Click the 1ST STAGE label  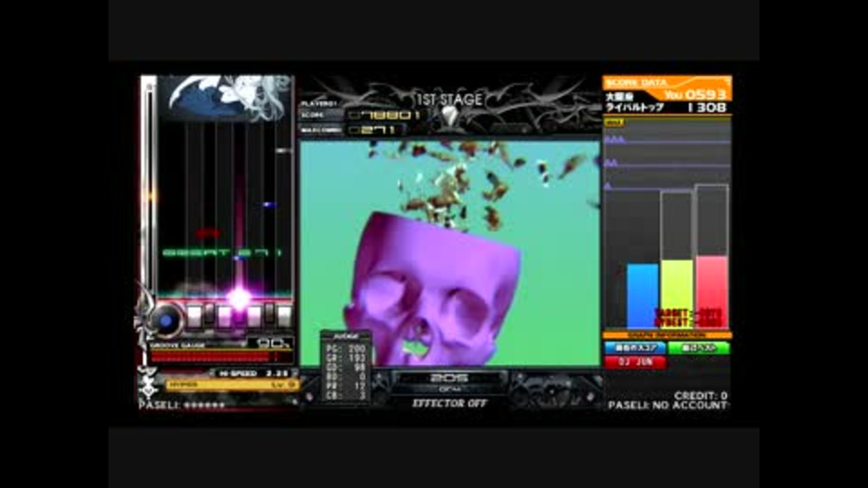(449, 99)
